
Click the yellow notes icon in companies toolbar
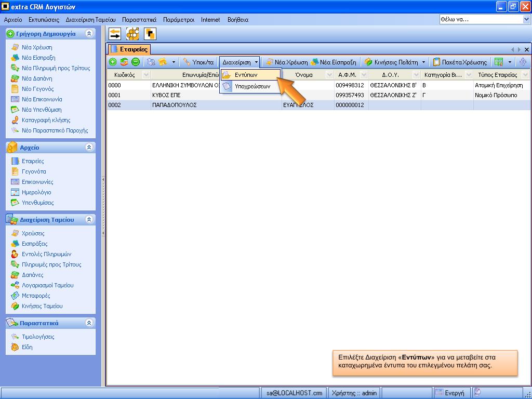point(163,62)
